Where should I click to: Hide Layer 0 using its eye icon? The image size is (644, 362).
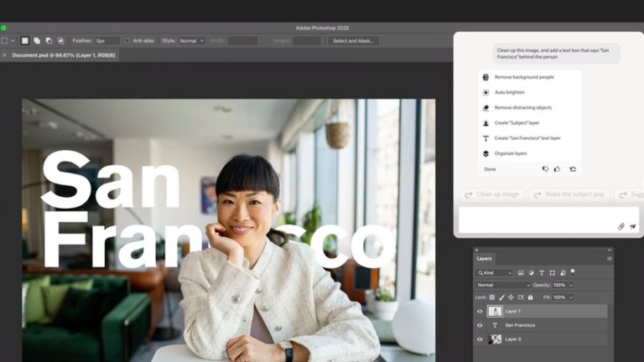pyautogui.click(x=480, y=339)
